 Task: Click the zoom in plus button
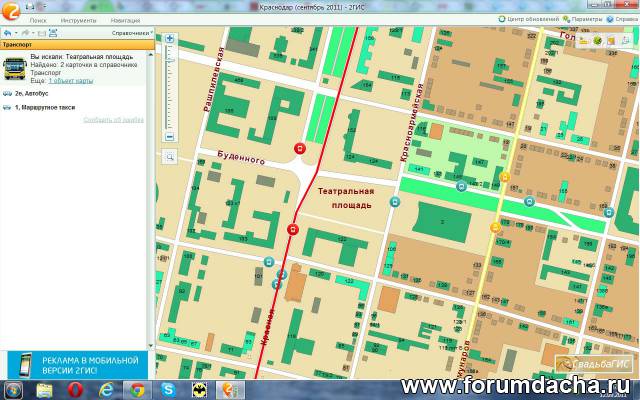(x=170, y=39)
